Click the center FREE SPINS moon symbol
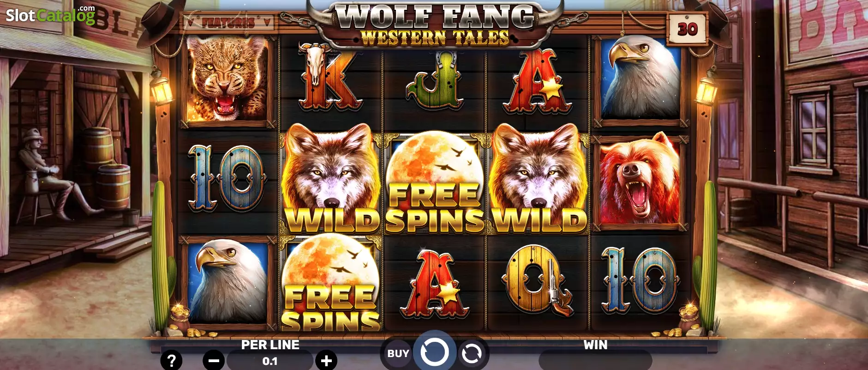Screen dimensions: 868x370 [x=434, y=182]
